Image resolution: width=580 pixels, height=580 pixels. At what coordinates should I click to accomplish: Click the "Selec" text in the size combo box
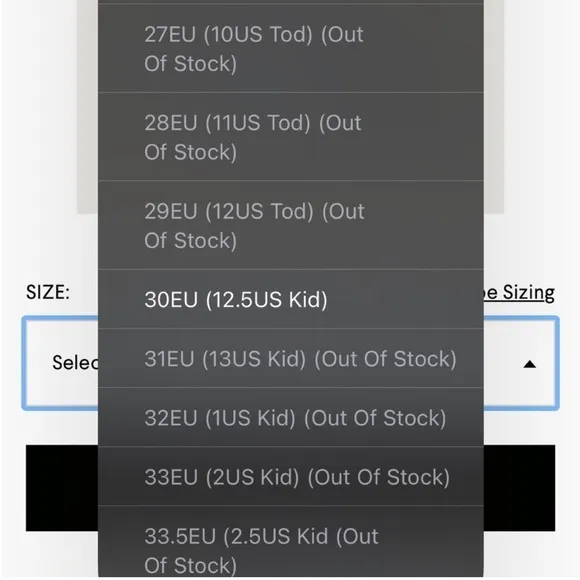(75, 362)
